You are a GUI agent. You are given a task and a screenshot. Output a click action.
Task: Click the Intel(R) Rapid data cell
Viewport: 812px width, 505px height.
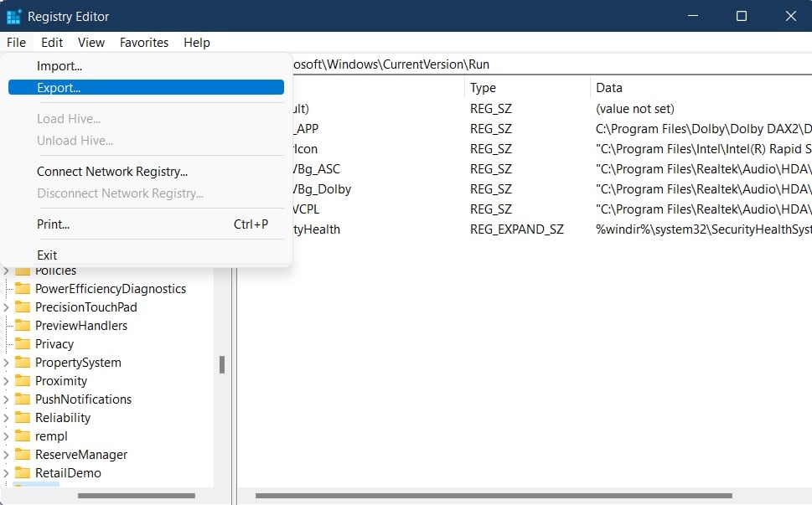coord(703,149)
